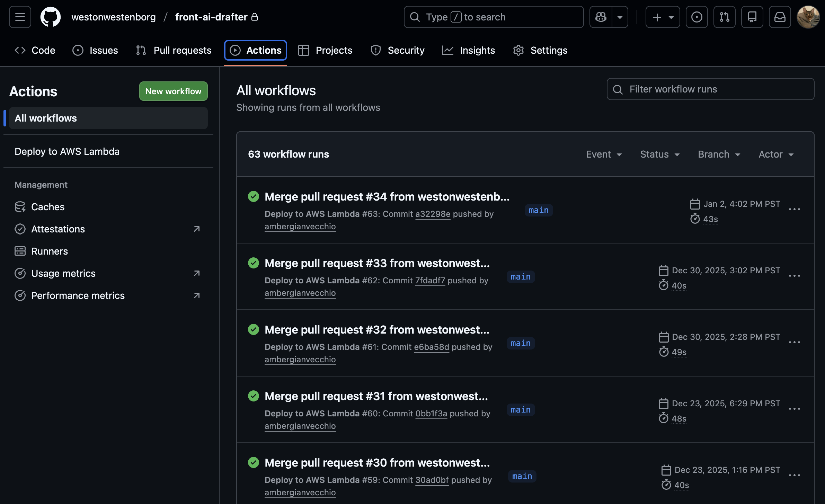Open the hamburger navigation menu

click(20, 17)
